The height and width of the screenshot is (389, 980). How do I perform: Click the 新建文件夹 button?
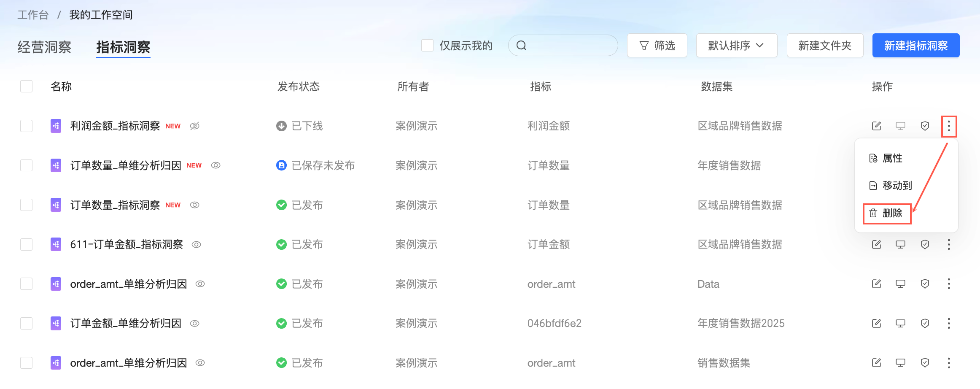point(825,46)
